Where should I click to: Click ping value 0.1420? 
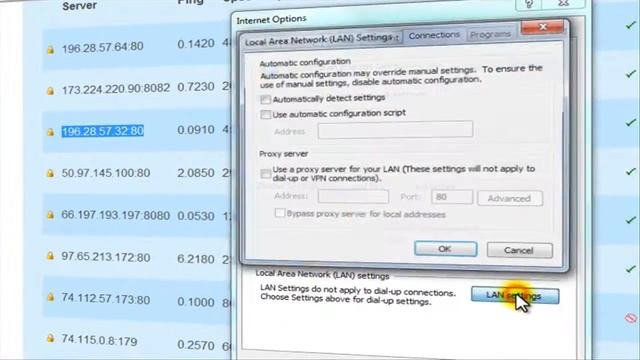(x=196, y=44)
